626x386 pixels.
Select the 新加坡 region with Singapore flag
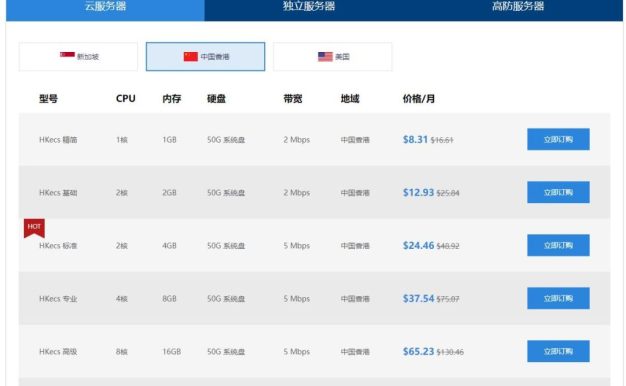click(x=78, y=57)
